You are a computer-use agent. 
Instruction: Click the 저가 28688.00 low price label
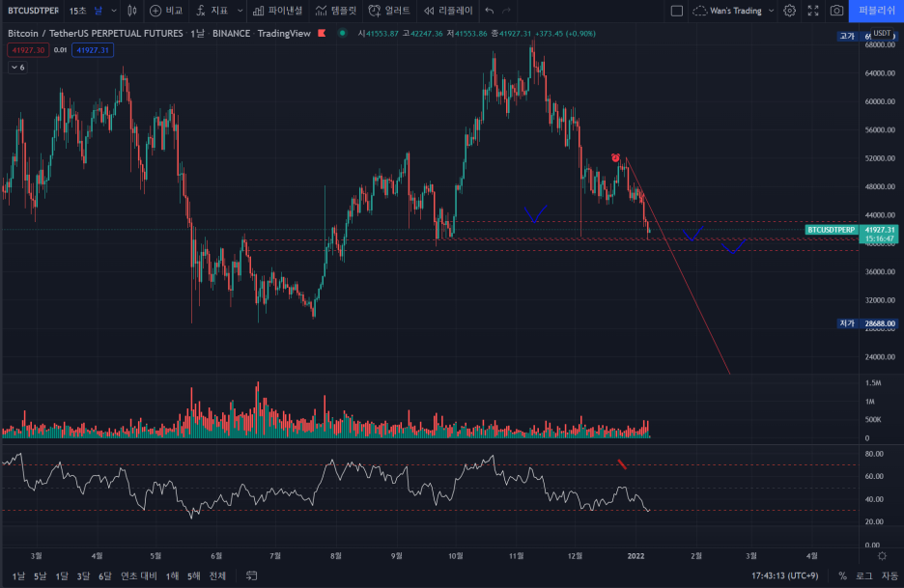866,323
